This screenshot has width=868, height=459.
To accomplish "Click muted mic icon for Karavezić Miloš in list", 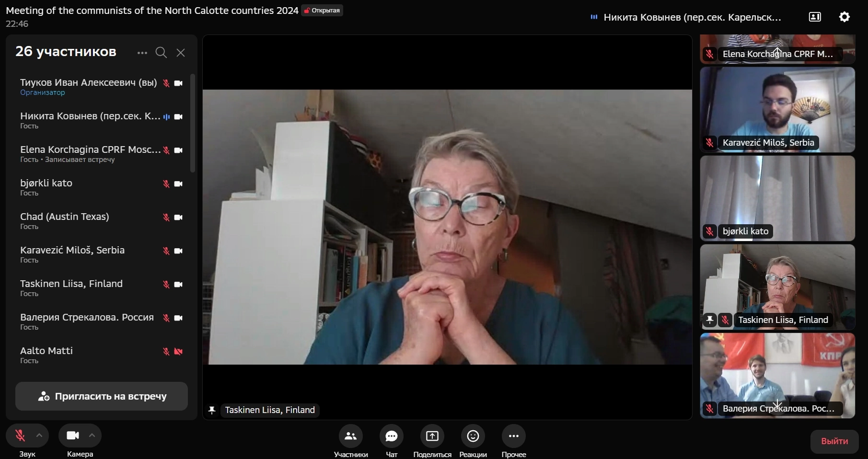I will (166, 251).
